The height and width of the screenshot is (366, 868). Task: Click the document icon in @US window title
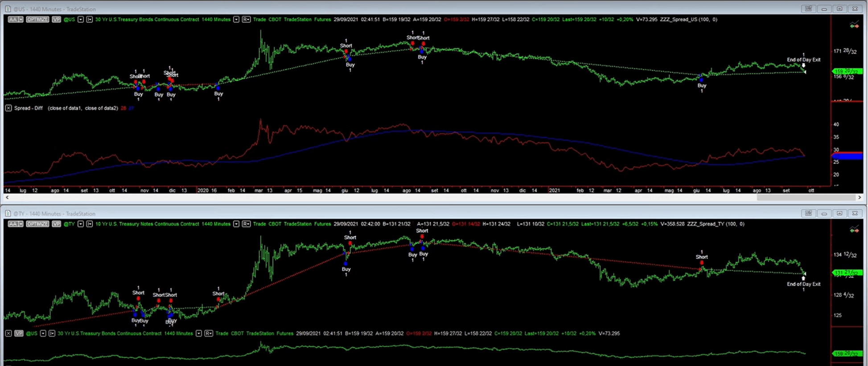click(8, 9)
